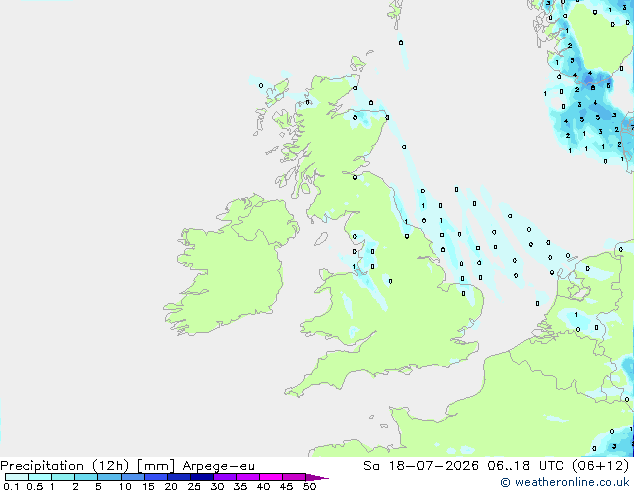Screen dimensions: 634x490
Task: Click the [mm] unit label
Action: pos(156,466)
